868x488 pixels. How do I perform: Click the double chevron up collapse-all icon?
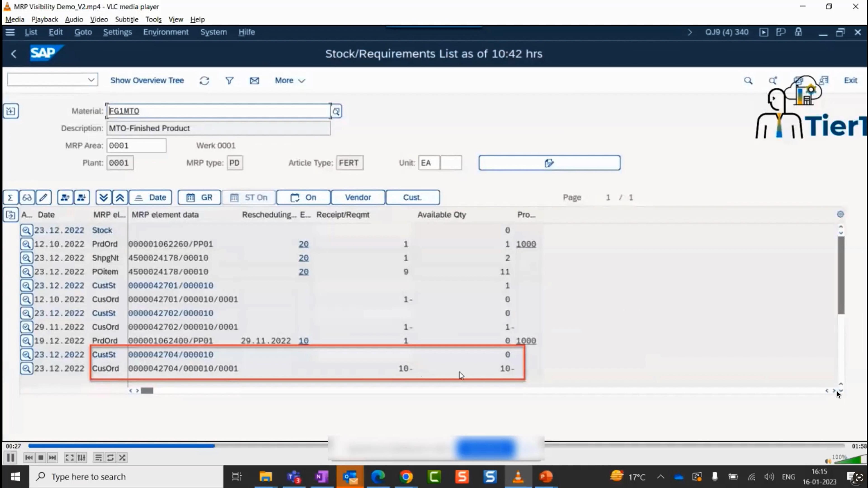click(120, 197)
